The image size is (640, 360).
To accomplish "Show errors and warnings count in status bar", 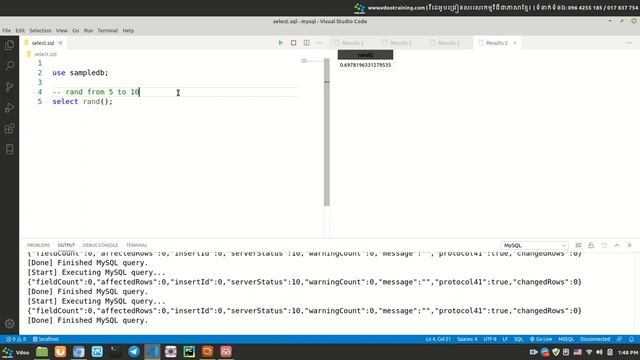I will click(16, 339).
